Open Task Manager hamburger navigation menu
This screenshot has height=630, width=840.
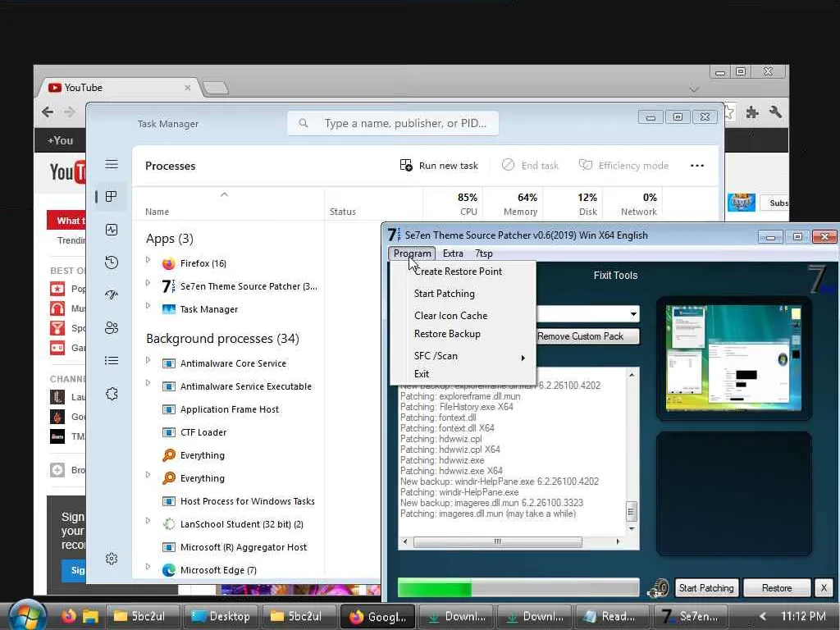[112, 164]
